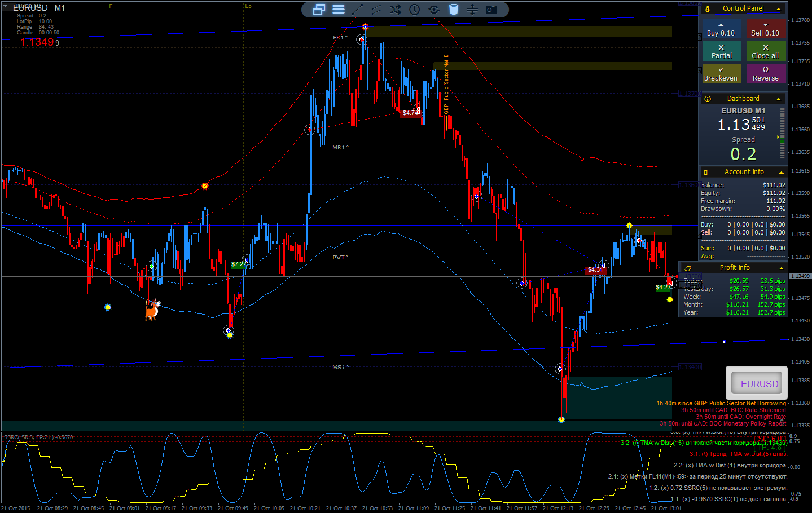Collapse the Profit info section
Screen dimensions: 812x513
click(782, 268)
